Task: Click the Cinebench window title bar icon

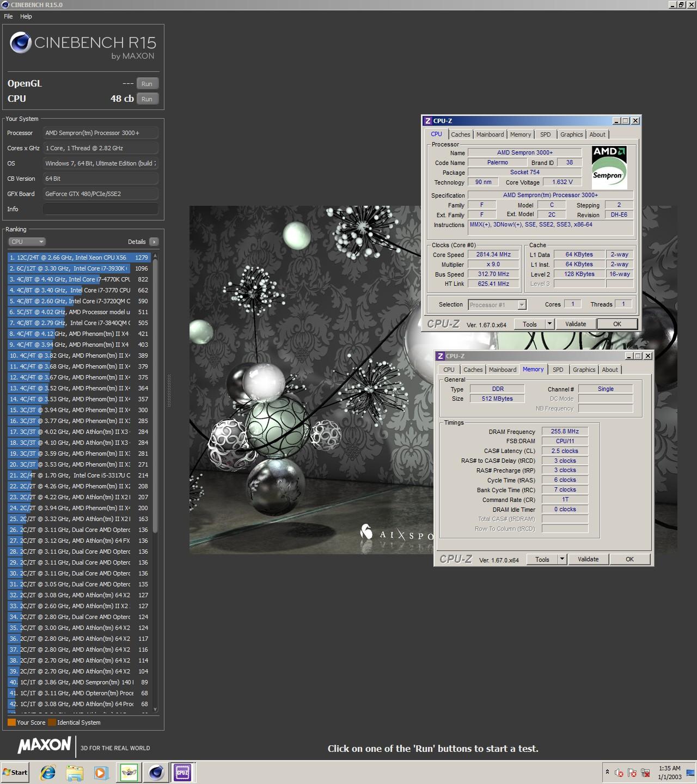Action: pyautogui.click(x=5, y=4)
